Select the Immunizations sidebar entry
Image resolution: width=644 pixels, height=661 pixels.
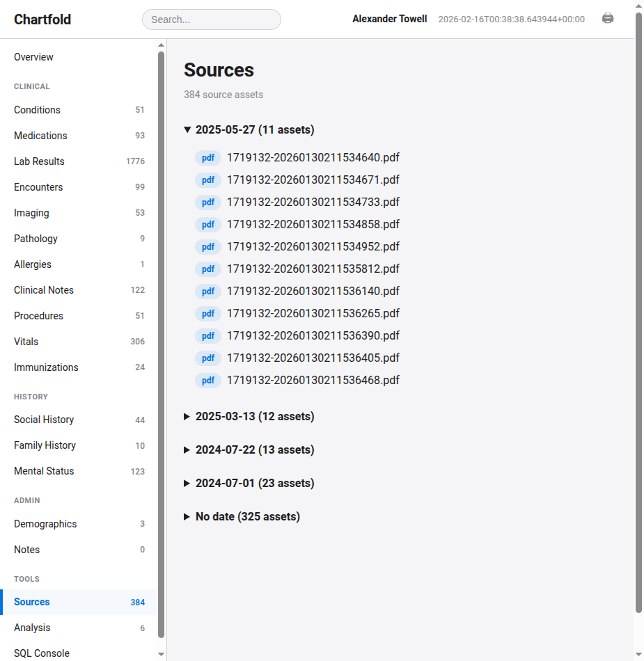47,367
